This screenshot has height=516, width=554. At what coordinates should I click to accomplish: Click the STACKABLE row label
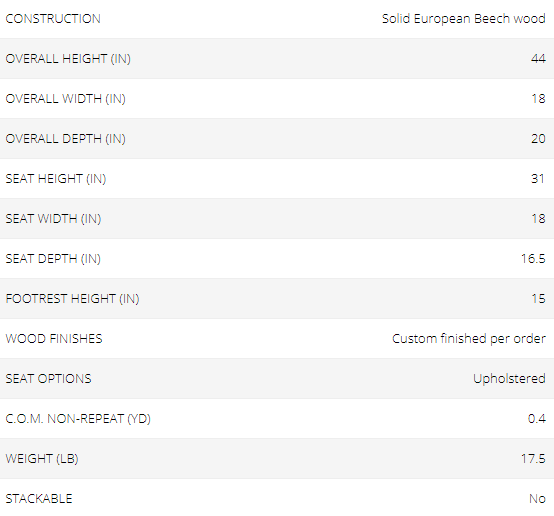[x=39, y=499]
